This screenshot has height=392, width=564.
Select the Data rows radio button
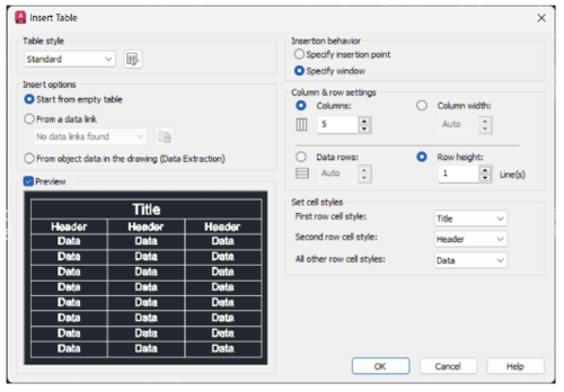pos(301,157)
